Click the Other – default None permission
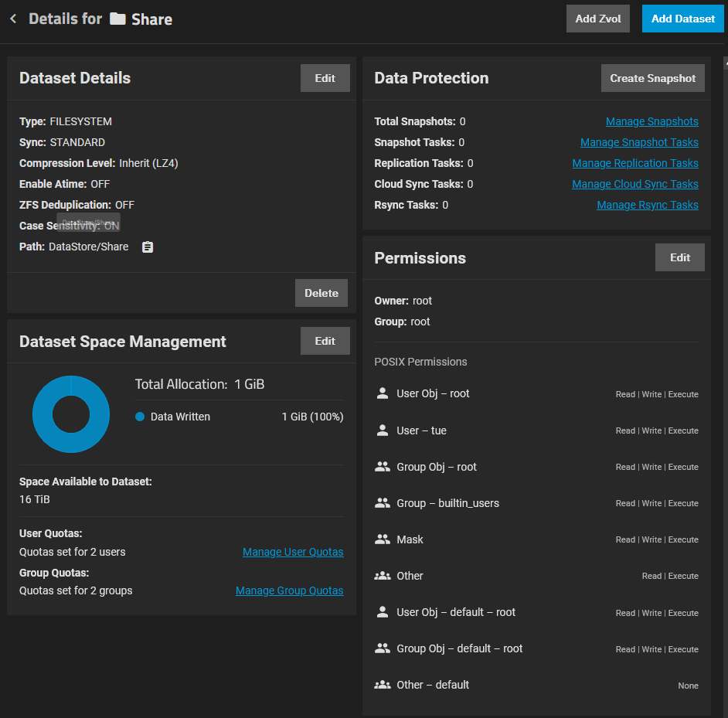The height and width of the screenshot is (718, 728). (x=688, y=686)
